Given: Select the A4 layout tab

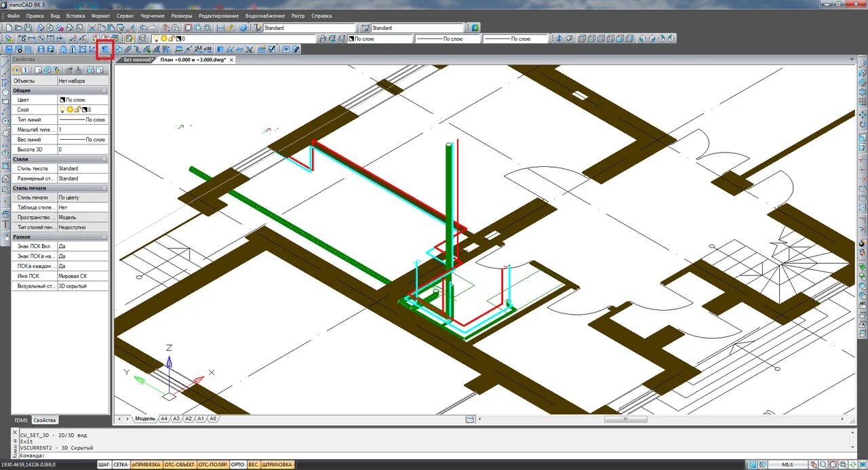Looking at the screenshot, I should pos(163,418).
